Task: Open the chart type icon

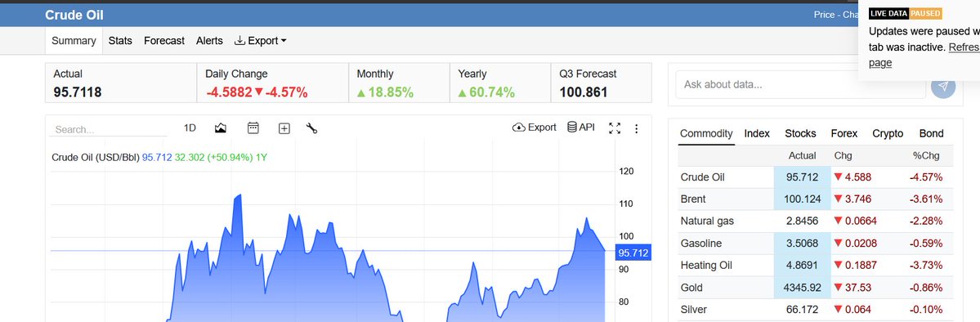Action: pos(220,128)
